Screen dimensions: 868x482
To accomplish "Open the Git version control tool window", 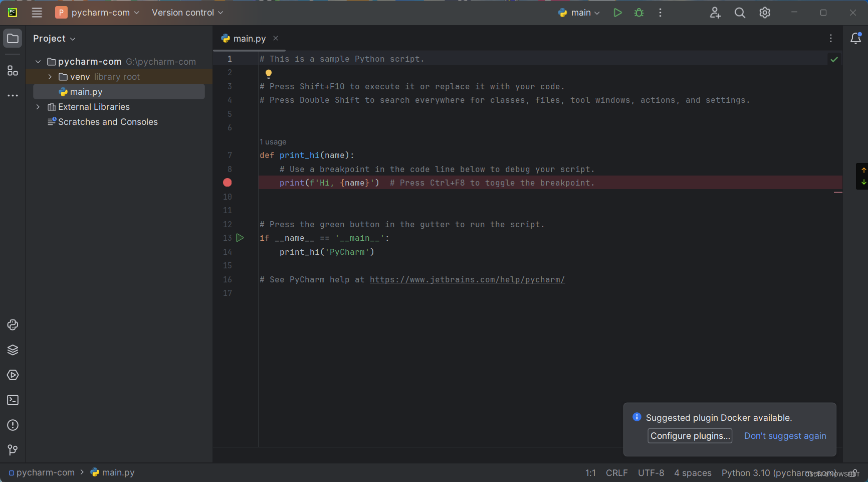I will coord(13,450).
